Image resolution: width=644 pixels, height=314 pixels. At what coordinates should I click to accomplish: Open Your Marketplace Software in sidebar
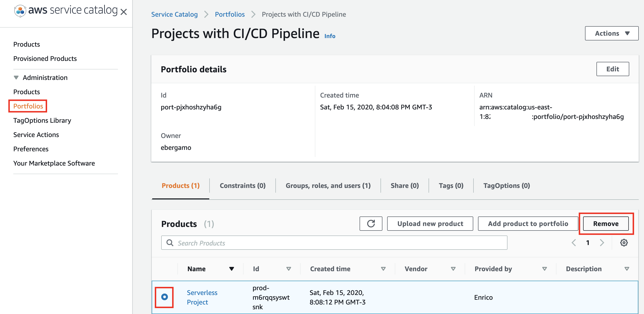coord(54,163)
